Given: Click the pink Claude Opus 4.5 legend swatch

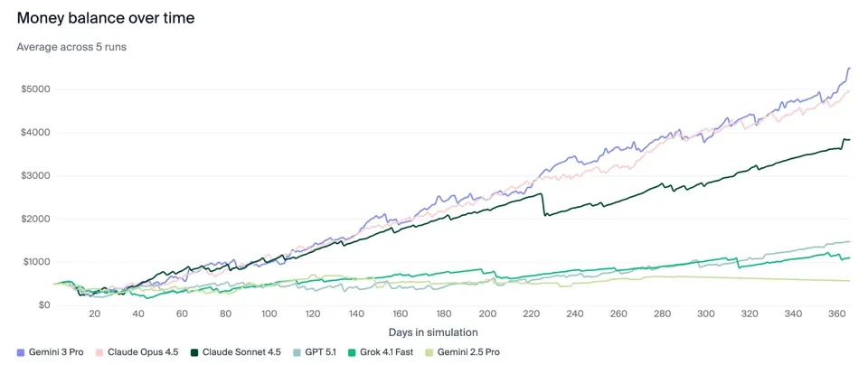Looking at the screenshot, I should click(x=101, y=351).
